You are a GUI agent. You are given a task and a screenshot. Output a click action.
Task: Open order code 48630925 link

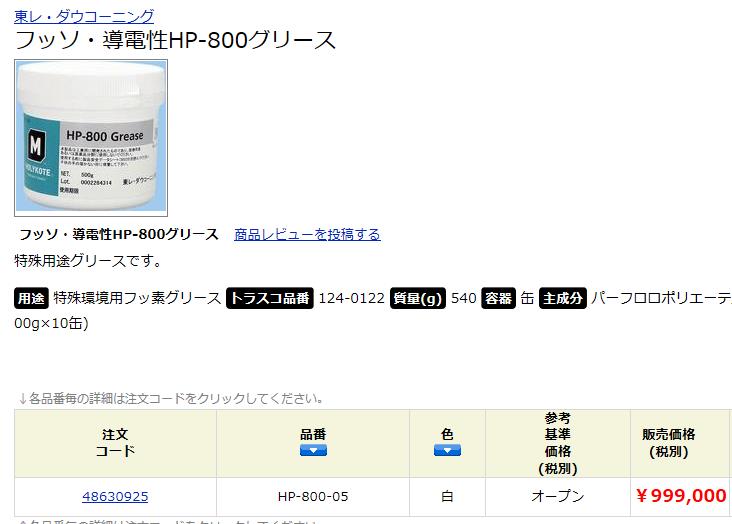click(x=115, y=496)
